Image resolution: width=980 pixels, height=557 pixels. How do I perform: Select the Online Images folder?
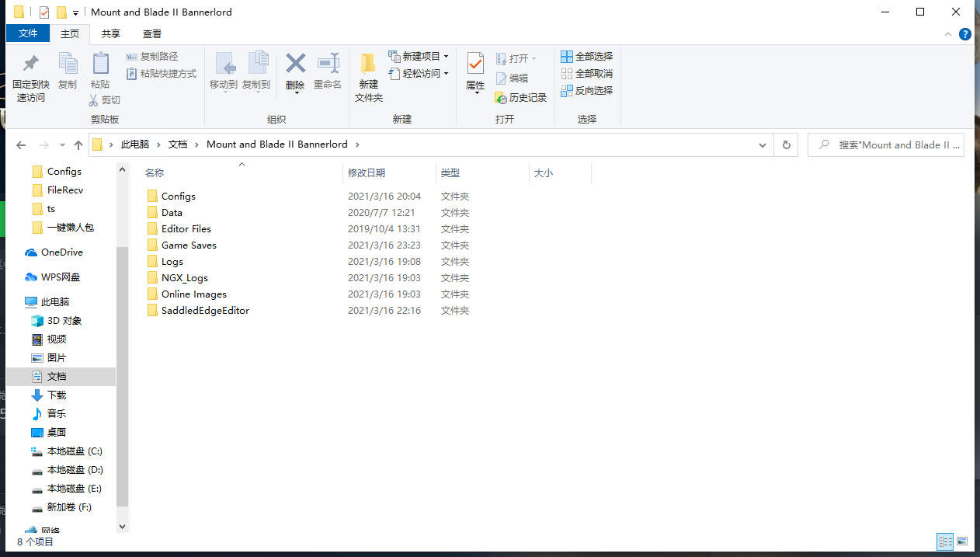[186, 294]
